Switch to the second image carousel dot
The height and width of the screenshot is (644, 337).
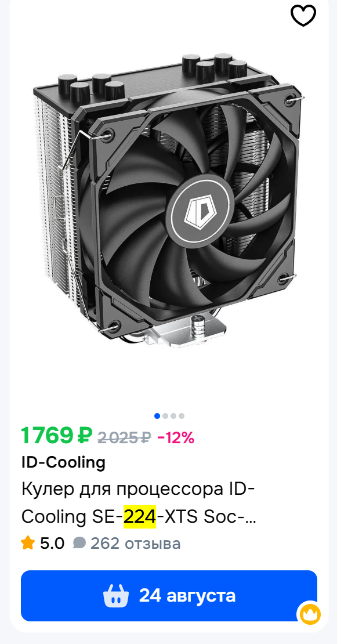pyautogui.click(x=165, y=415)
